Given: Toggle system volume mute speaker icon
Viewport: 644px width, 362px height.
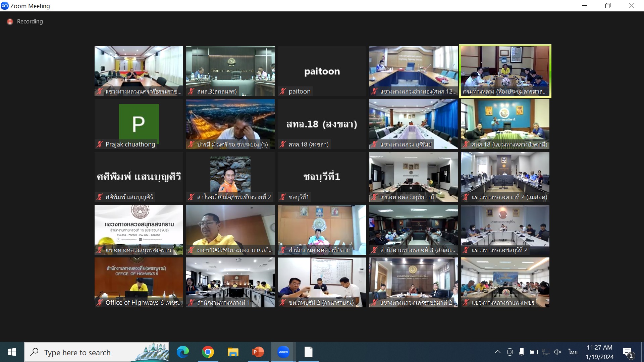Looking at the screenshot, I should click(558, 352).
